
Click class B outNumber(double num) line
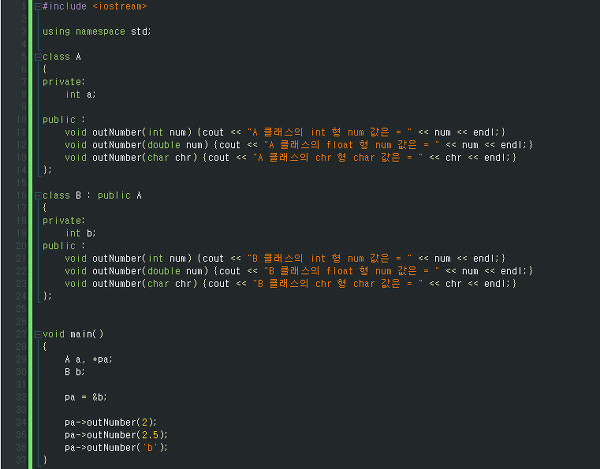(x=299, y=271)
